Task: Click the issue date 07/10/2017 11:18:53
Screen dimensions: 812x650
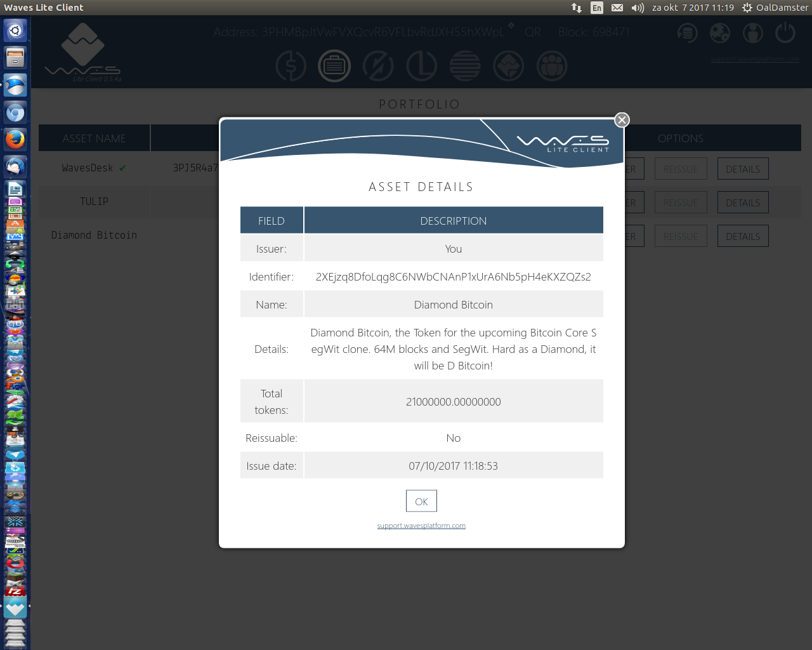Action: [x=453, y=466]
